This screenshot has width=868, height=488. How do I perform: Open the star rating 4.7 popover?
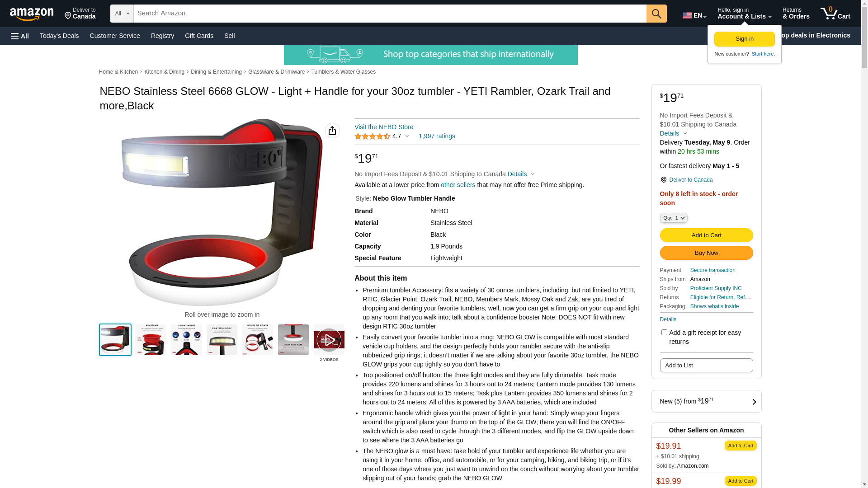(x=382, y=136)
